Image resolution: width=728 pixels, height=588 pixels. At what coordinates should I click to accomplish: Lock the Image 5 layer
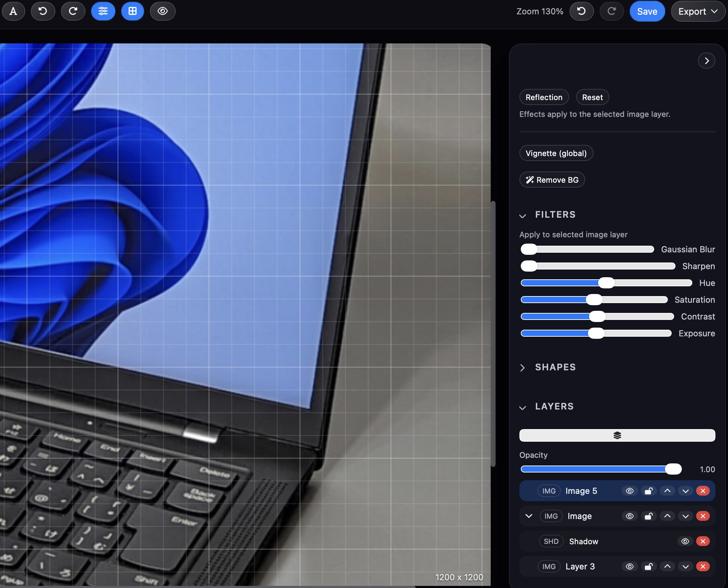649,491
